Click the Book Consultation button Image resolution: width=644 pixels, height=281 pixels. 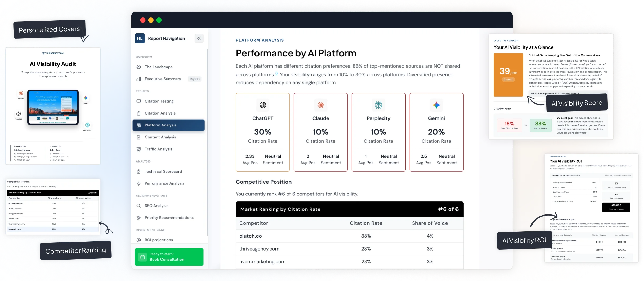pos(169,257)
